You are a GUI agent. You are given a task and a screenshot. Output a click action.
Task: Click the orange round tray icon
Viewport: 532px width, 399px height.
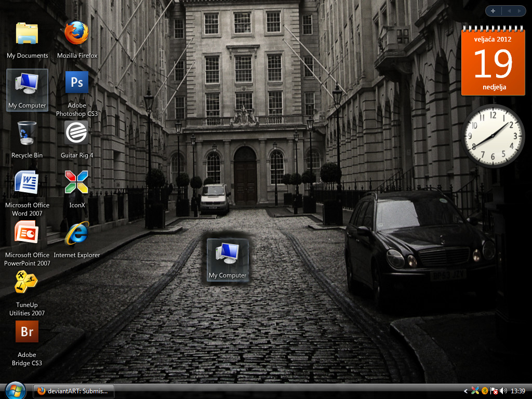tap(485, 391)
